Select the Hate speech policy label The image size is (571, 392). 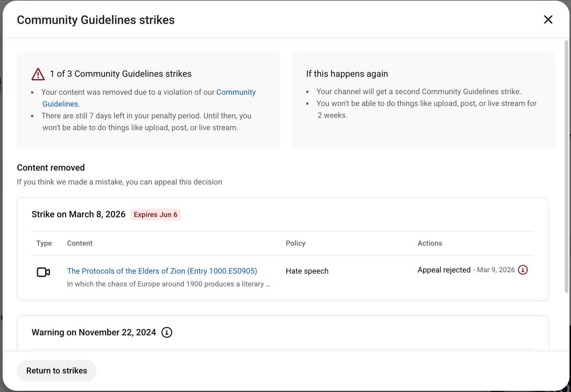click(x=307, y=271)
